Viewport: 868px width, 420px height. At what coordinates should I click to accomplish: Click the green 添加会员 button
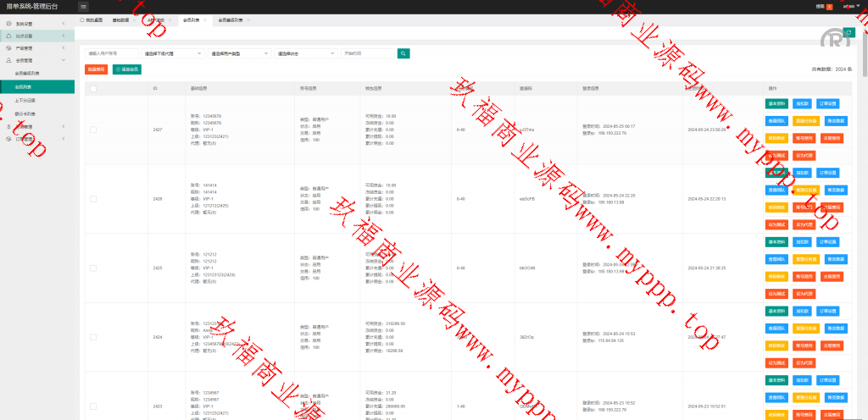[127, 69]
